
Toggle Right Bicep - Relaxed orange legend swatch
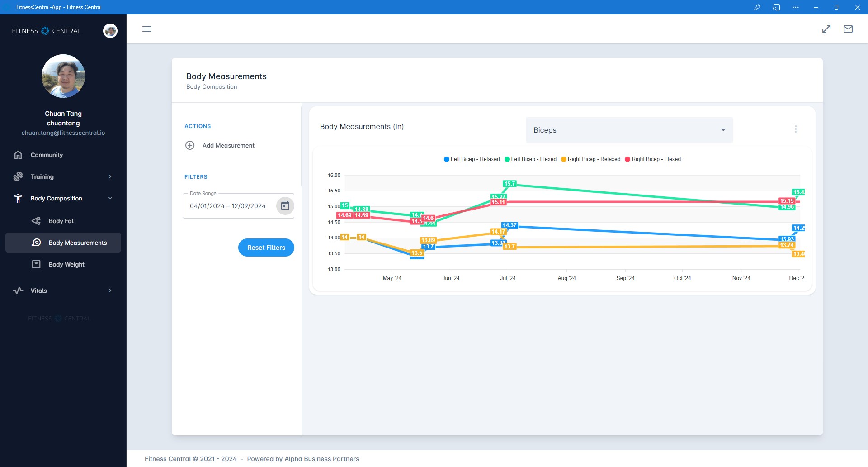(564, 159)
